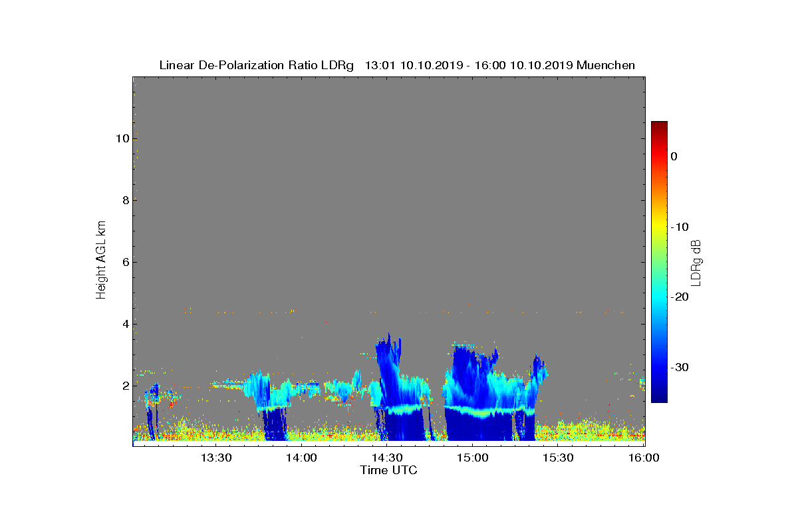Click the colorbar value 0 label
The image size is (798, 532).
(x=674, y=156)
